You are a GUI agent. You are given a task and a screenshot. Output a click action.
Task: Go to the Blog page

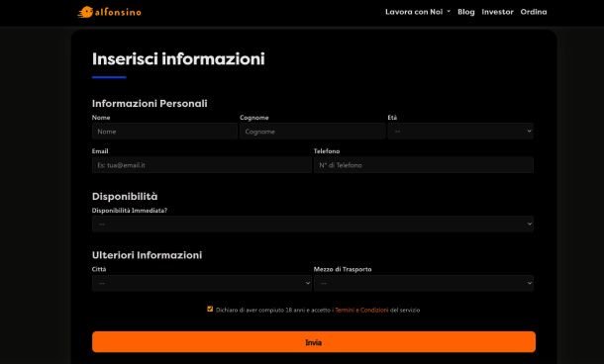coord(466,12)
